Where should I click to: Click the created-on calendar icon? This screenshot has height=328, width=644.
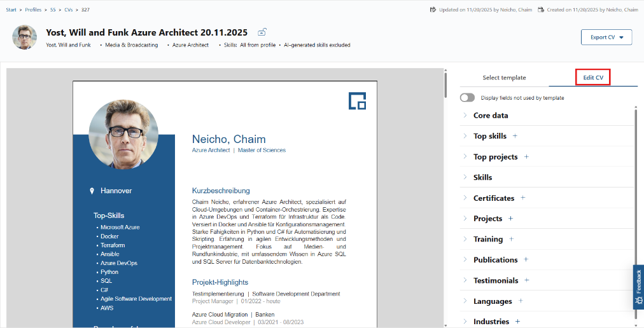541,10
